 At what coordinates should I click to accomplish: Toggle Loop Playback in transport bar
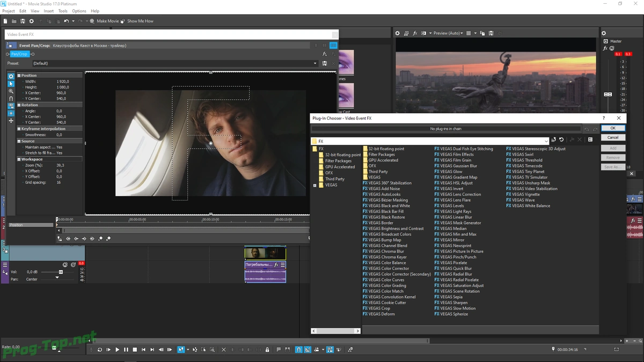coord(99,350)
